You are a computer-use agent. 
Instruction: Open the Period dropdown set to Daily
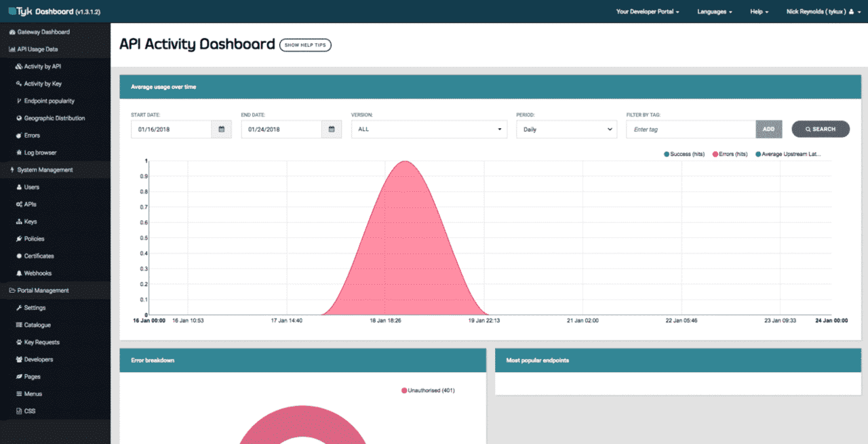coord(566,129)
